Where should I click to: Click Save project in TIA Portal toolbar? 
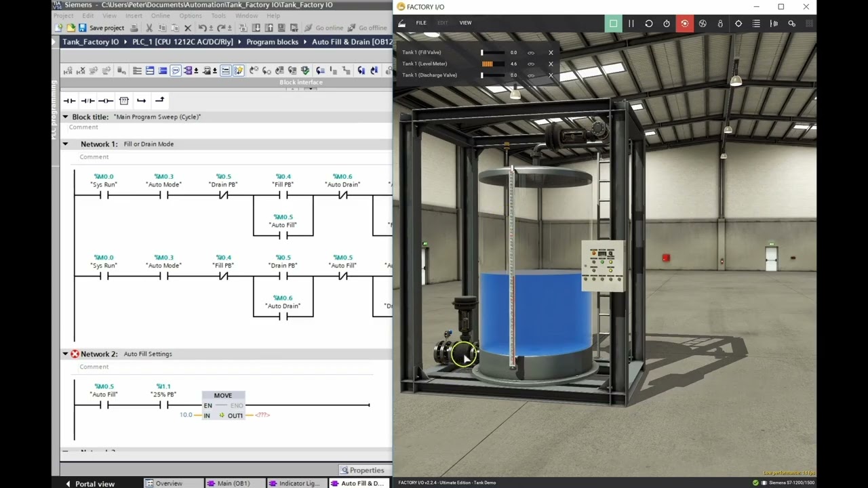pyautogui.click(x=102, y=28)
